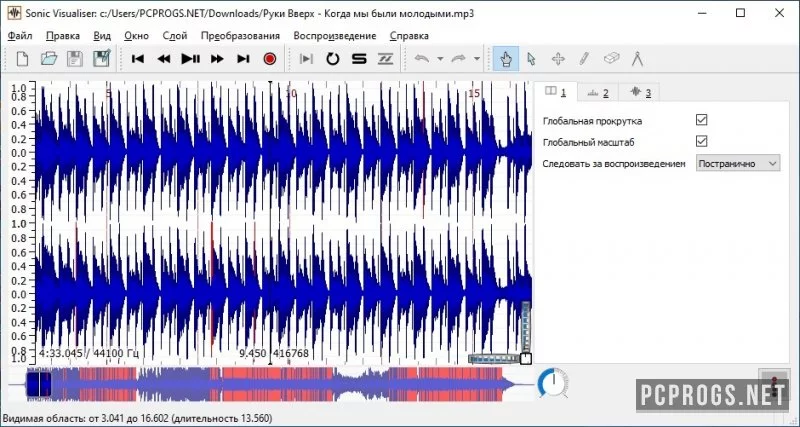Viewport: 800px width, 427px height.
Task: Open the Undo history dropdown arrow
Action: tap(440, 59)
